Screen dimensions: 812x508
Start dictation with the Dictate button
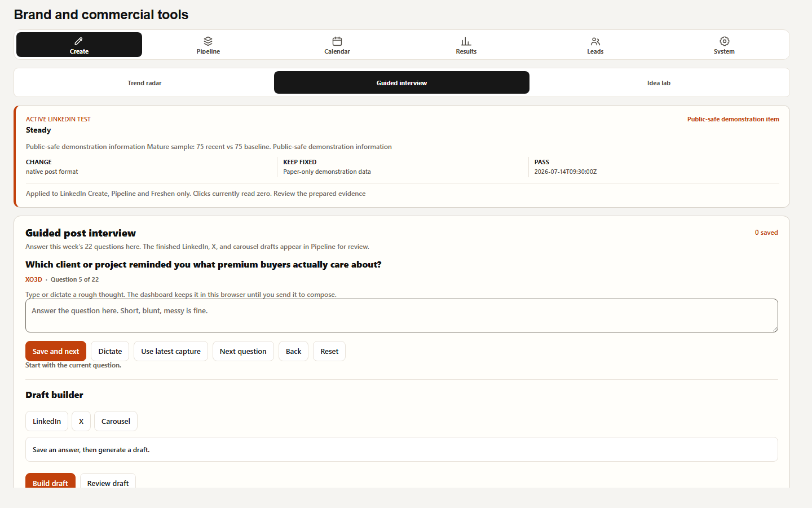[110, 351]
